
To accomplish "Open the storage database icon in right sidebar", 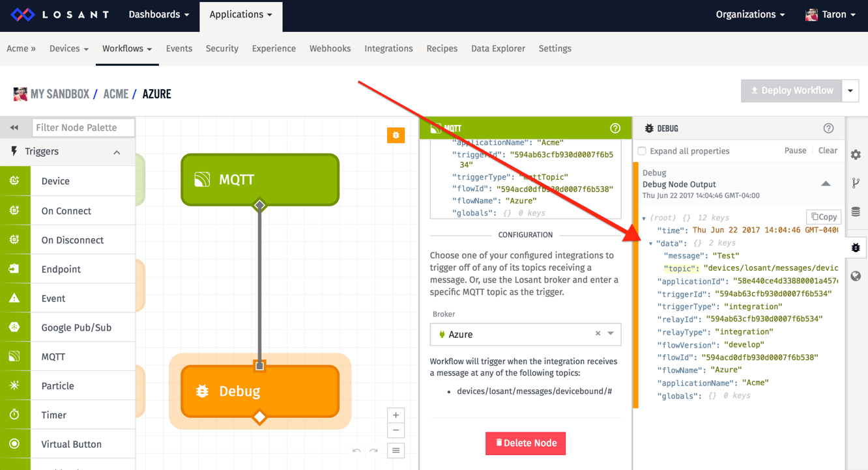I will (856, 212).
